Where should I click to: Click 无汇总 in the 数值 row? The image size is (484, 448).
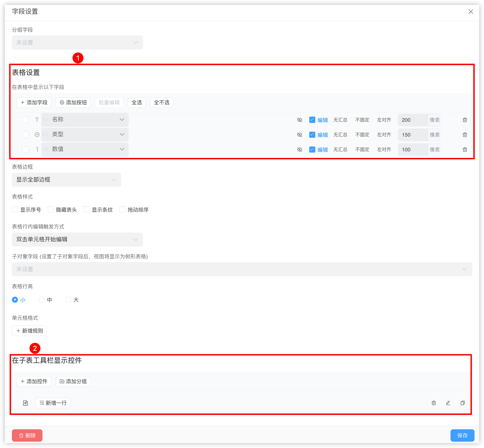(340, 149)
